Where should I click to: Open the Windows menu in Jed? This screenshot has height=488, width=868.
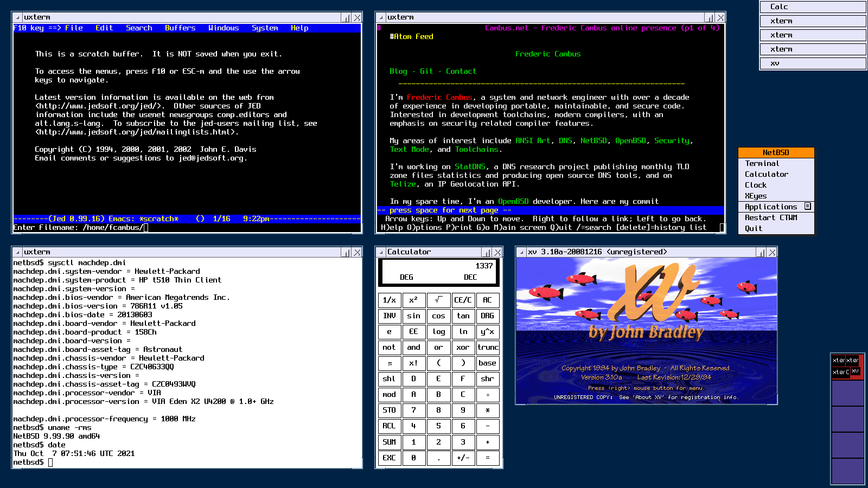[224, 28]
